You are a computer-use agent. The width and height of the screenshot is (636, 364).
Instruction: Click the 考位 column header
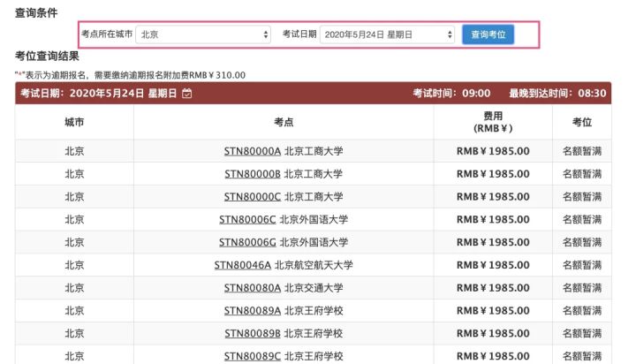[581, 122]
